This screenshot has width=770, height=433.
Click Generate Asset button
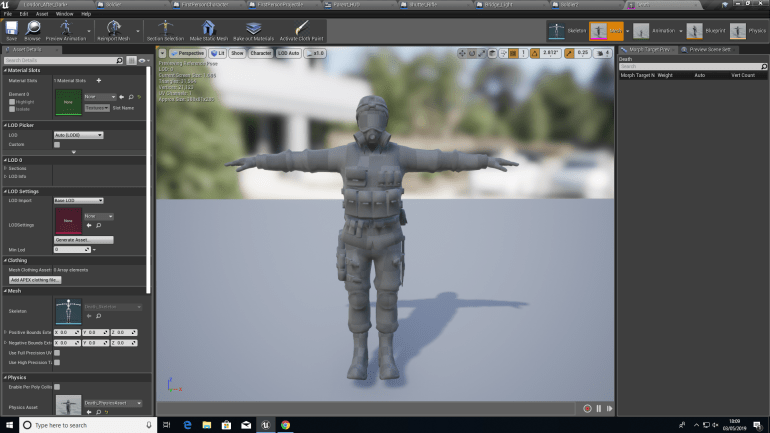pyautogui.click(x=83, y=240)
